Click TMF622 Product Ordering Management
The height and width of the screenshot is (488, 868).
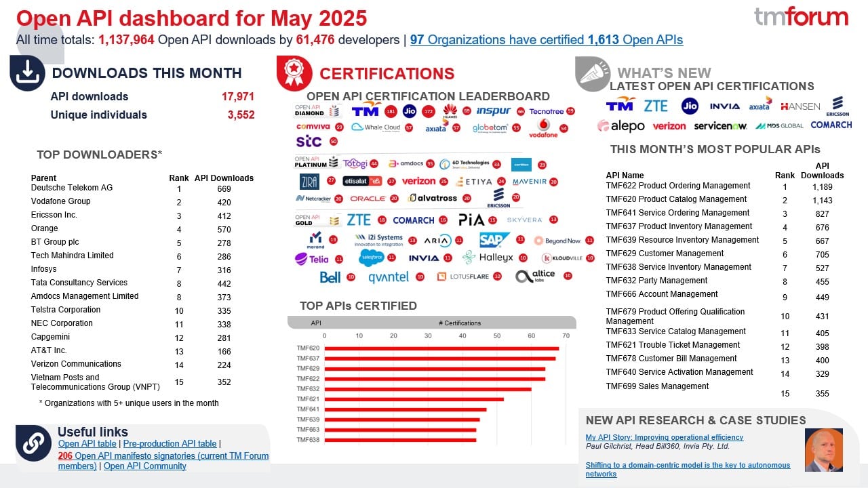point(678,186)
